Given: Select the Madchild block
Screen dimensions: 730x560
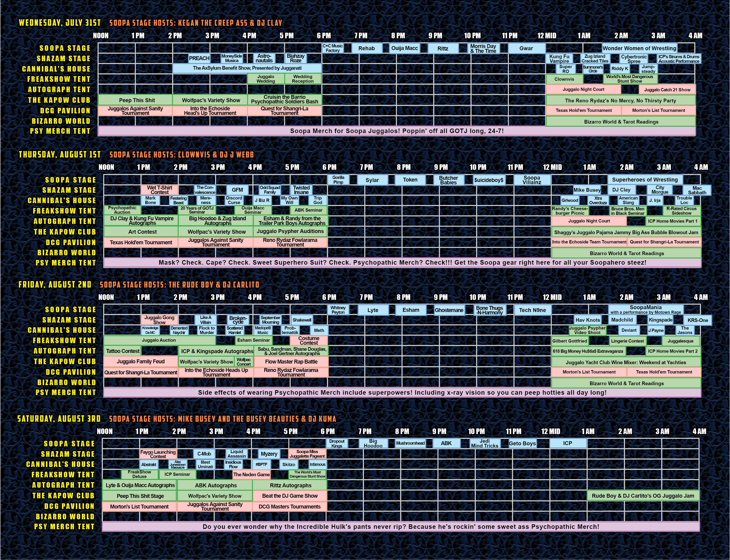Looking at the screenshot, I should click(x=622, y=320).
